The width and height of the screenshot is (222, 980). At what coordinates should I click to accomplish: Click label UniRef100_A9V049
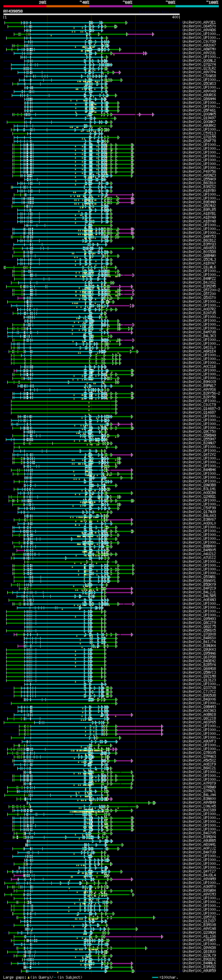199,91
